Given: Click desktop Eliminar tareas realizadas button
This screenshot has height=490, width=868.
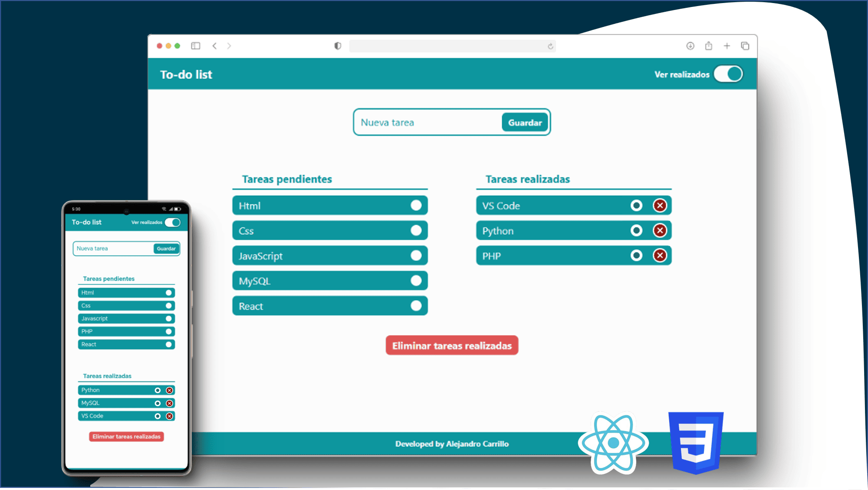Looking at the screenshot, I should click(452, 345).
